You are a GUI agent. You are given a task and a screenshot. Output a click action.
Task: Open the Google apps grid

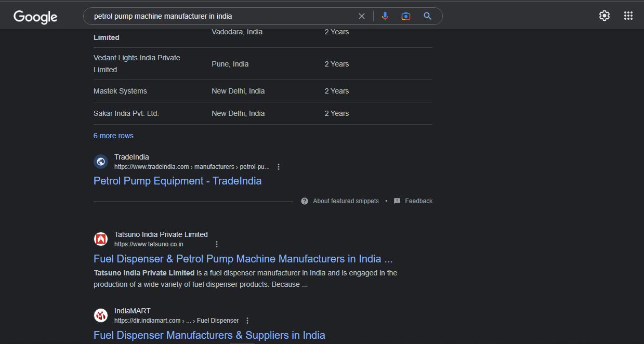pos(628,16)
